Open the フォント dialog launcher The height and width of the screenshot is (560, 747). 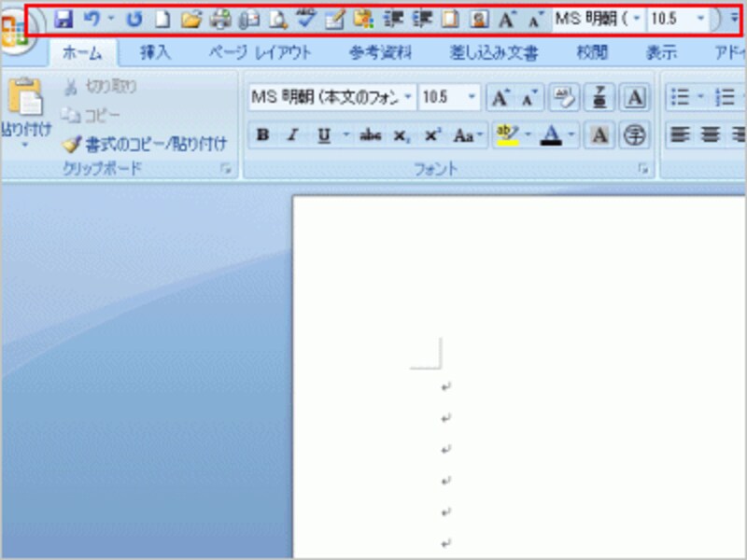[x=643, y=169]
